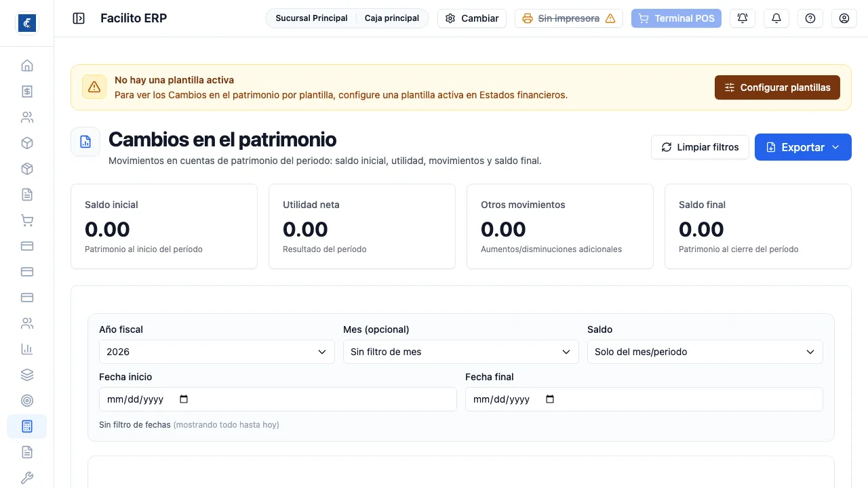This screenshot has height=488, width=868.
Task: Open the wrench tools sidebar icon
Action: (x=27, y=478)
